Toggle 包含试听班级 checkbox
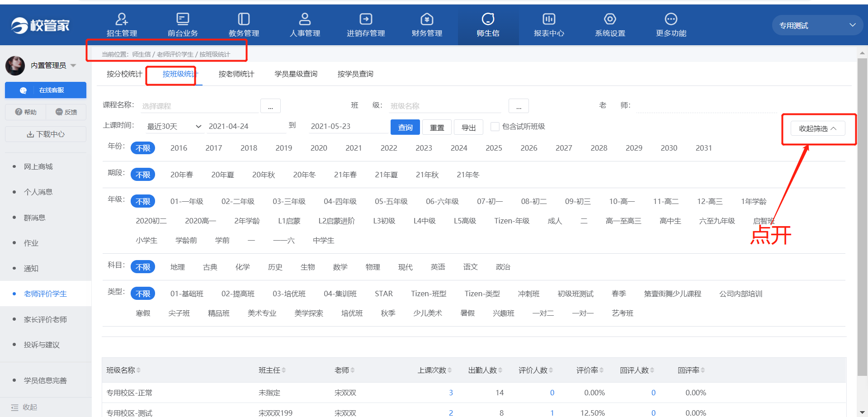This screenshot has width=868, height=417. tap(495, 127)
